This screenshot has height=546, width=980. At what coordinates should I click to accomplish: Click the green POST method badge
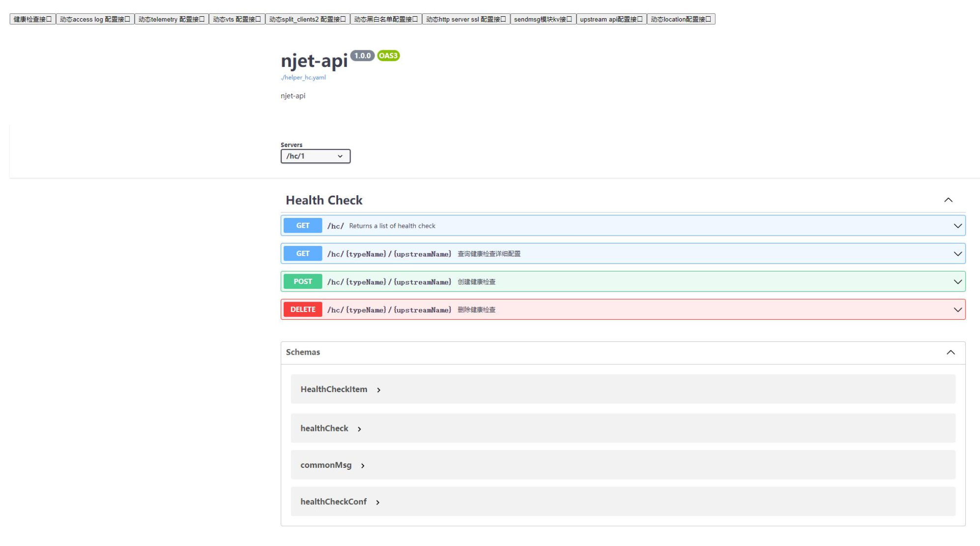click(x=303, y=282)
